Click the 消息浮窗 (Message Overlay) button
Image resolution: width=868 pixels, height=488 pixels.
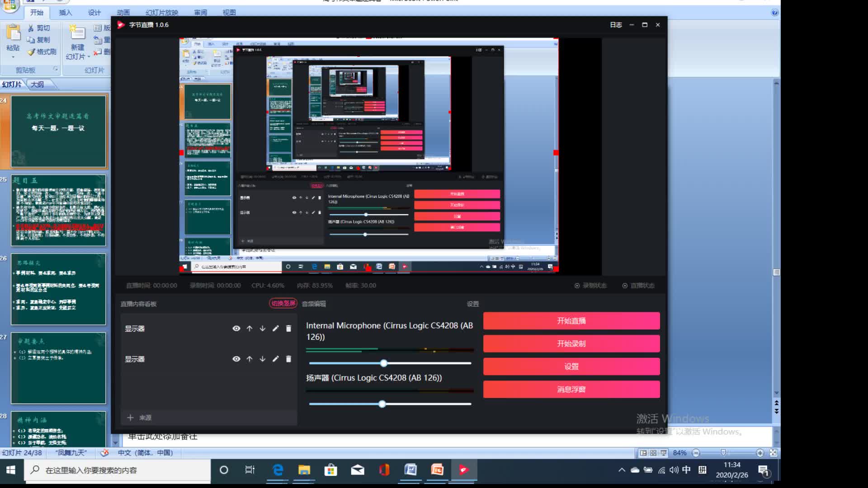tap(571, 389)
